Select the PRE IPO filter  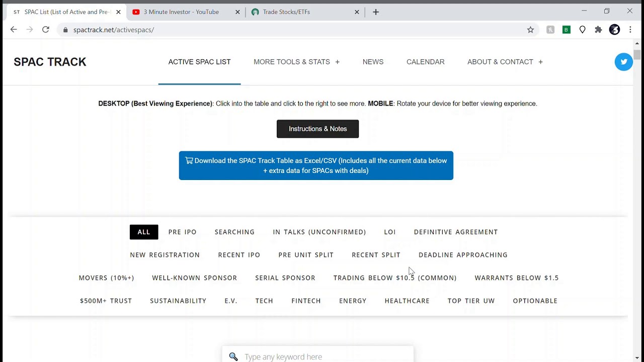click(182, 232)
